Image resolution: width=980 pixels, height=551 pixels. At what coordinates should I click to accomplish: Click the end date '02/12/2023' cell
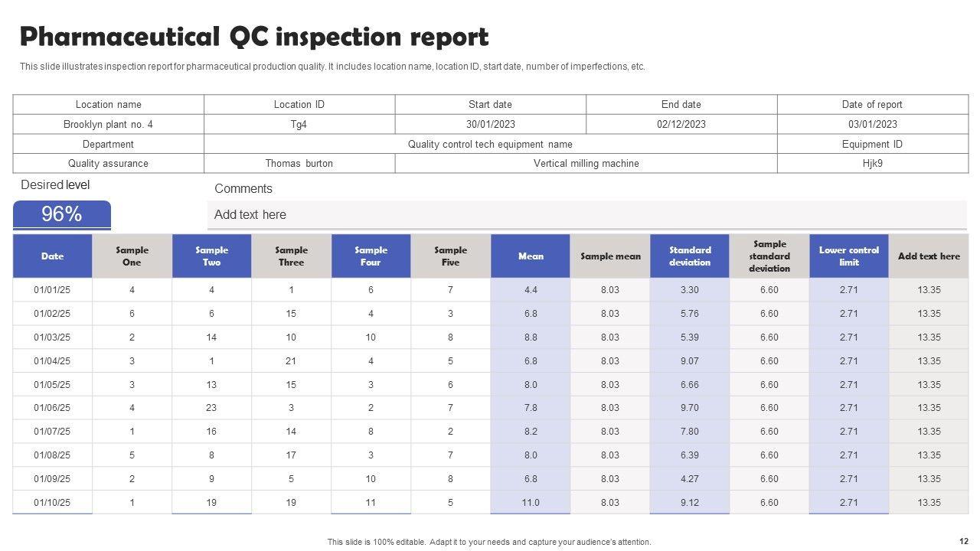click(681, 124)
